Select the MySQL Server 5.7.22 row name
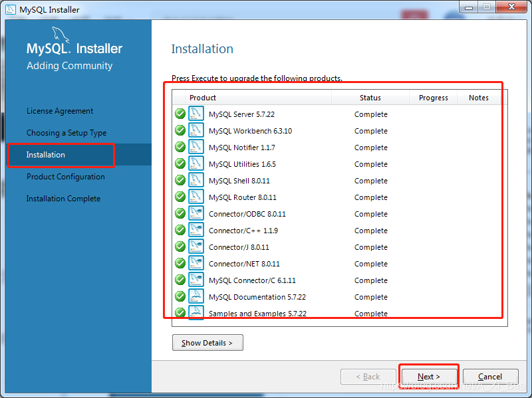 241,114
